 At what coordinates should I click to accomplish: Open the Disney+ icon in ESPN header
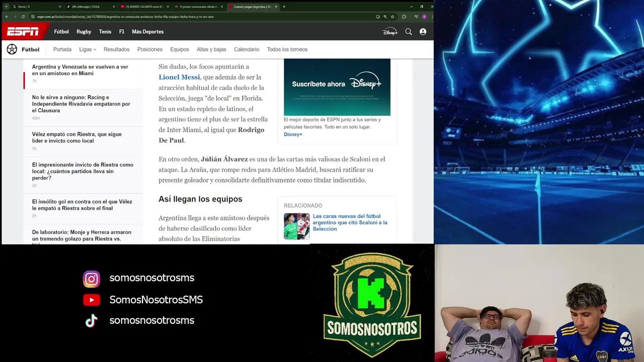click(x=390, y=32)
